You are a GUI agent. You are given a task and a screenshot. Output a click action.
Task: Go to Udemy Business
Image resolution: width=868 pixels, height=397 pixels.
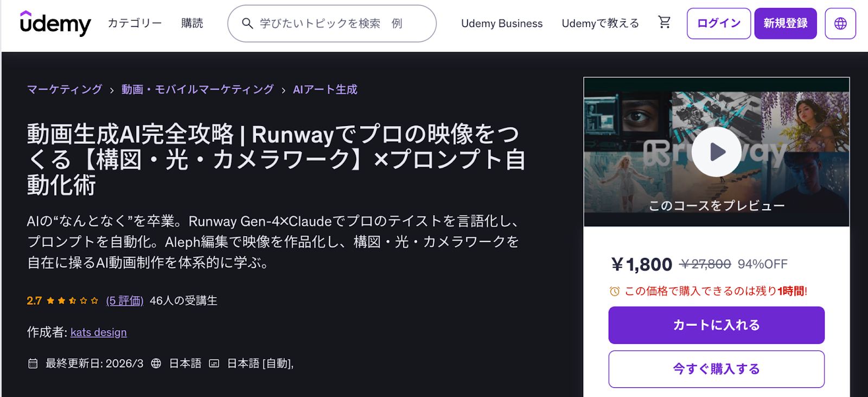coord(502,23)
